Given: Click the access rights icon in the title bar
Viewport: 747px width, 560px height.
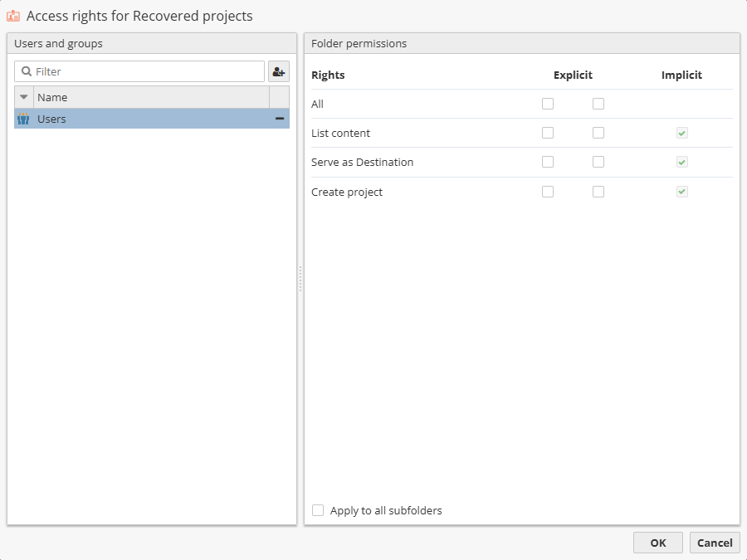Looking at the screenshot, I should 12,15.
